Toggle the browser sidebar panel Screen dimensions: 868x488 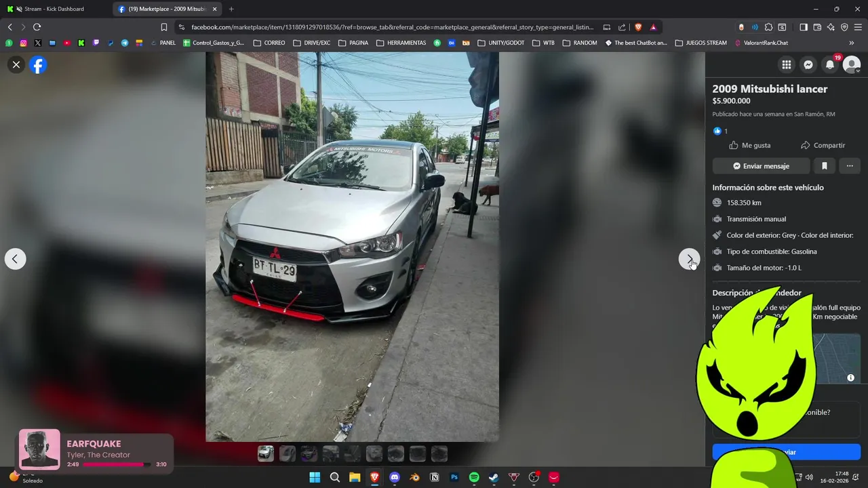click(x=804, y=27)
